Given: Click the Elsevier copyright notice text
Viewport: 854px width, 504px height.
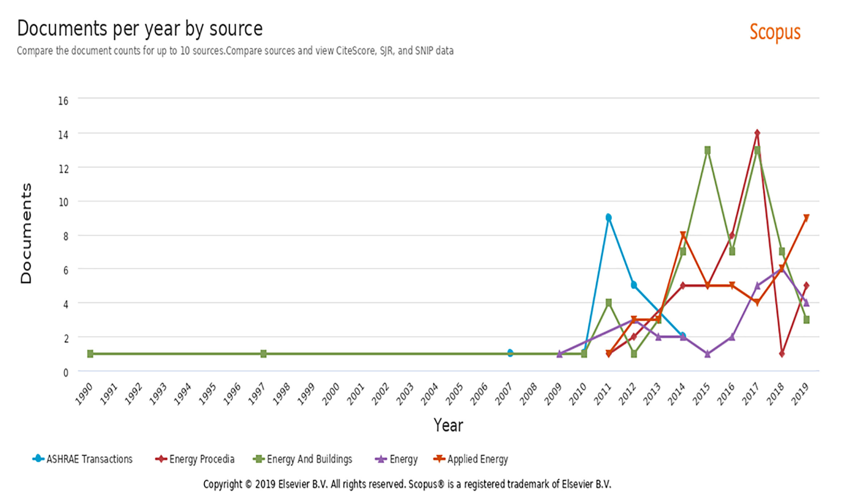Looking at the screenshot, I should 407,484.
